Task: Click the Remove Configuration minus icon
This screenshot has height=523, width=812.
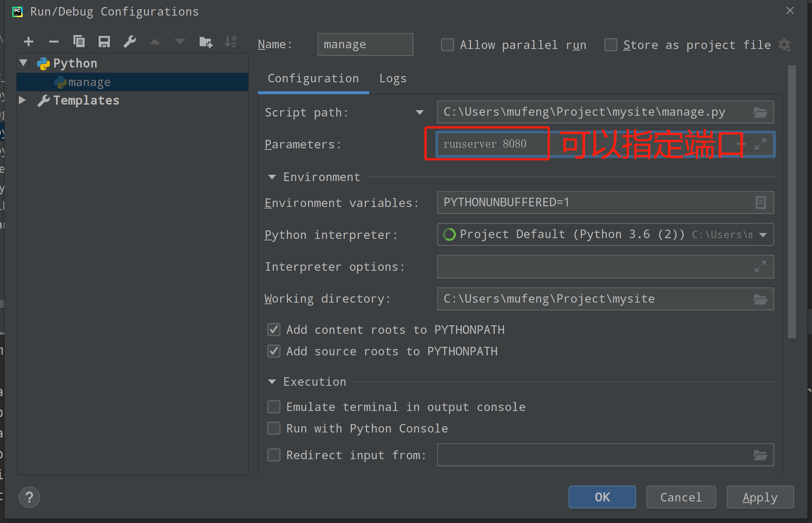Action: tap(54, 42)
